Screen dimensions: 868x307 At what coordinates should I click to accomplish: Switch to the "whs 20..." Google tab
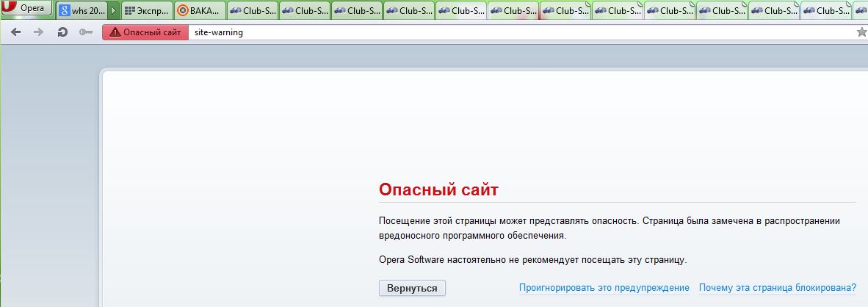click(x=82, y=11)
